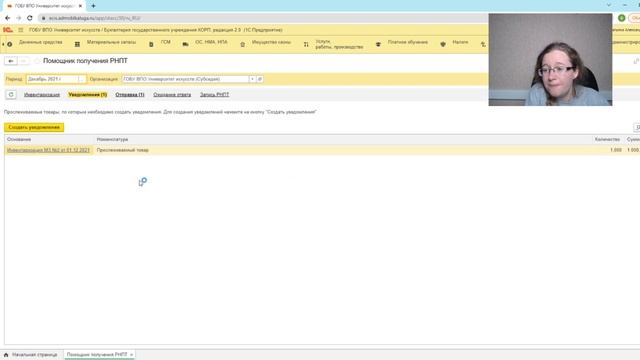Open ОС, НМА, НПА section
This screenshot has height=360, width=640.
tap(211, 42)
